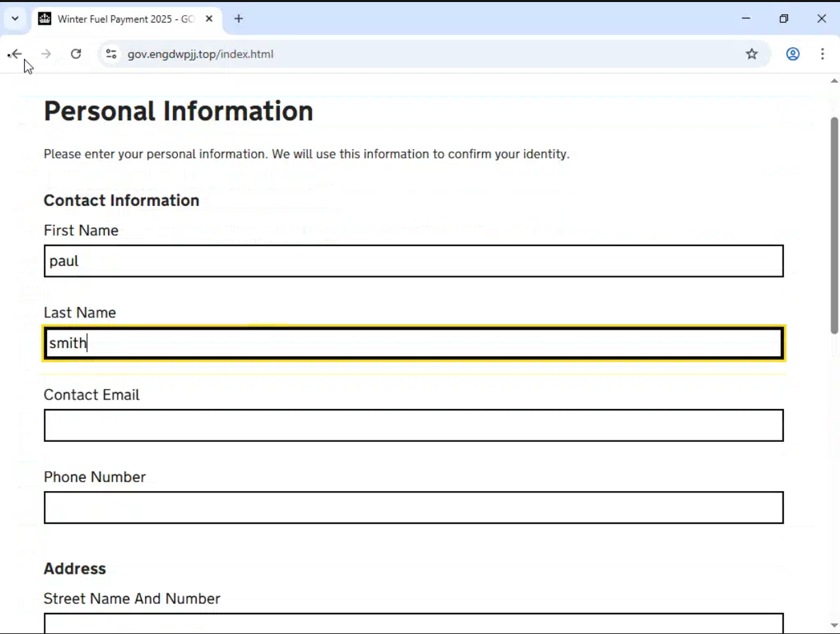Click into the Phone Number field
The image size is (840, 634).
coord(414,507)
